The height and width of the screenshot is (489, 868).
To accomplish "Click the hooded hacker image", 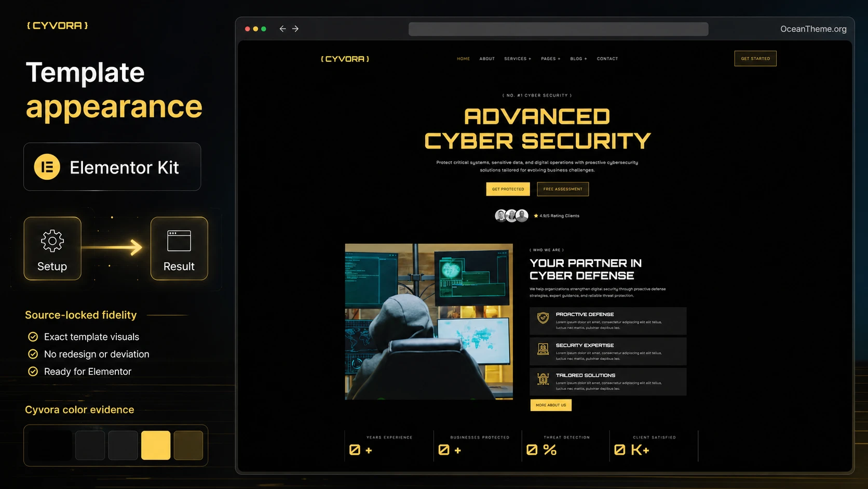I will pyautogui.click(x=429, y=322).
